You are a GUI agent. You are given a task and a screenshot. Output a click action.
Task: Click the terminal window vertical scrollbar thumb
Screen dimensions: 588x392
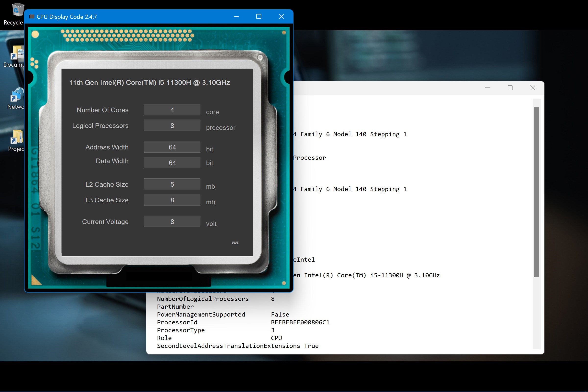click(x=536, y=192)
